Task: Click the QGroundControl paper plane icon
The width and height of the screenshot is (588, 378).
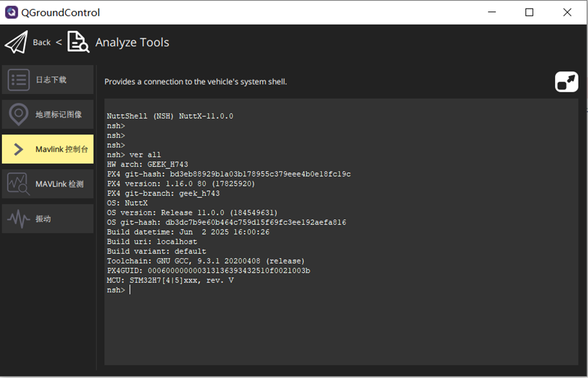Action: (16, 42)
